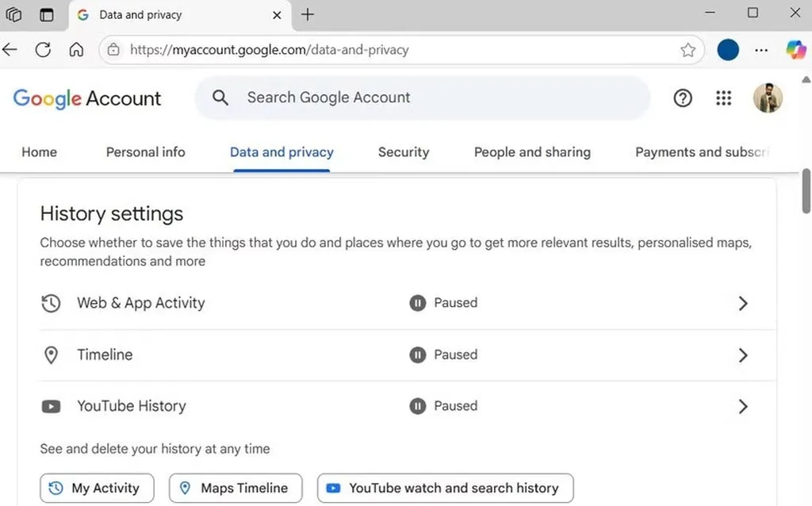The height and width of the screenshot is (506, 812).
Task: Click the My Activity button
Action: pos(97,489)
